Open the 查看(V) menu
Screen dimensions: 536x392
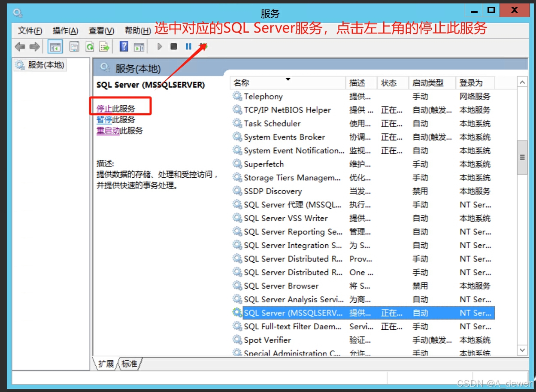point(101,31)
